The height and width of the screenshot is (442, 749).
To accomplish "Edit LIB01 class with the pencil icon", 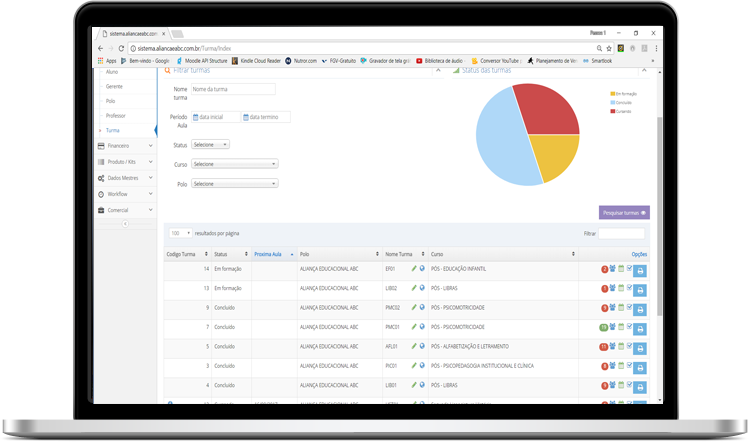I will click(414, 385).
